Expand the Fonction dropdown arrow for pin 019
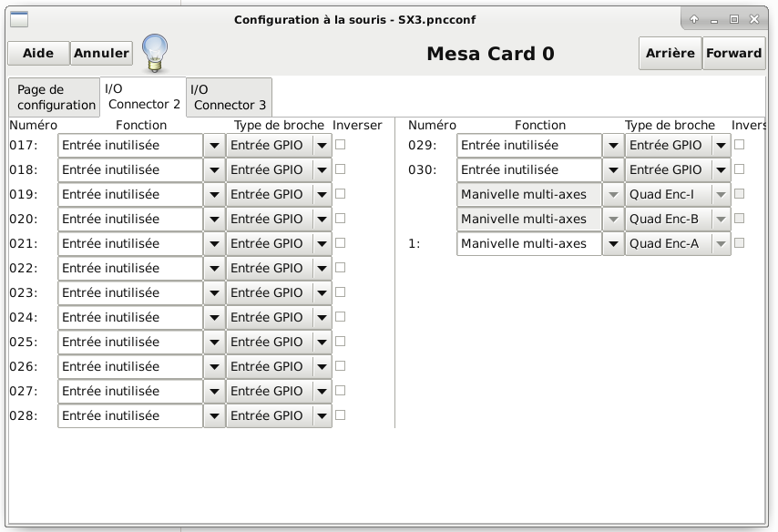This screenshot has width=778, height=532. point(214,195)
